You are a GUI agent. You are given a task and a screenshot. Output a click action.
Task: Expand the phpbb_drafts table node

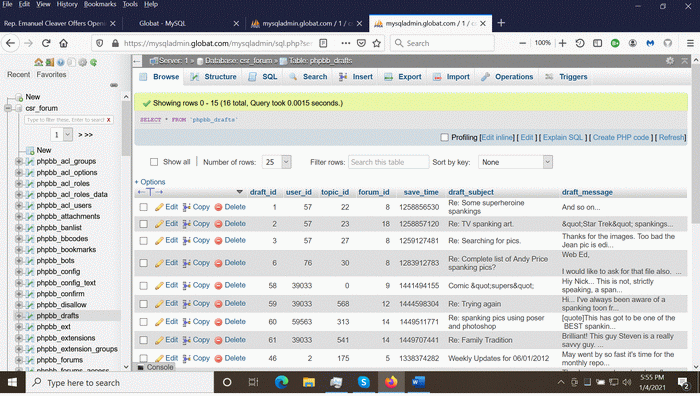click(x=19, y=316)
